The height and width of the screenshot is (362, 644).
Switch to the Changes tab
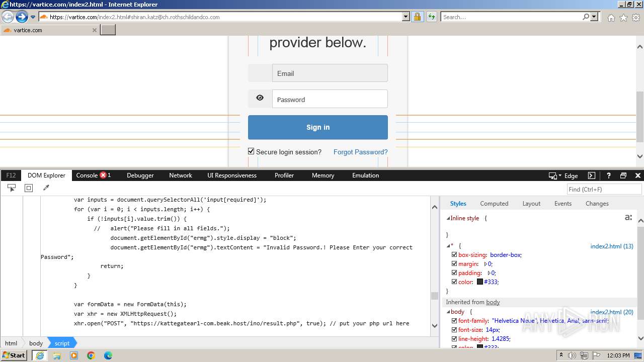(597, 204)
